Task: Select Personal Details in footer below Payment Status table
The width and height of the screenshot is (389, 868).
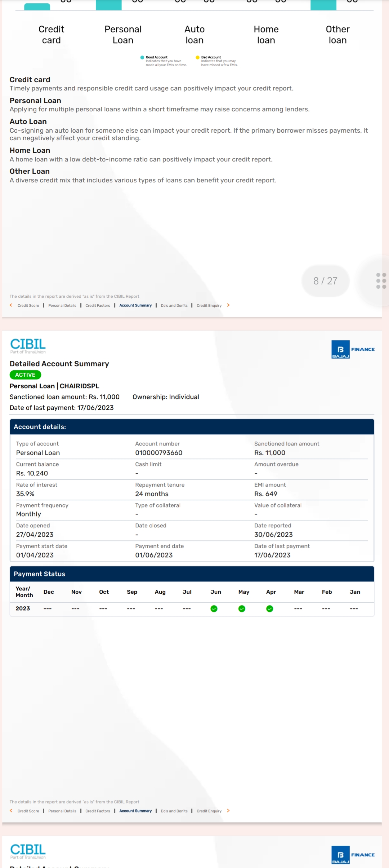Action: coord(62,811)
